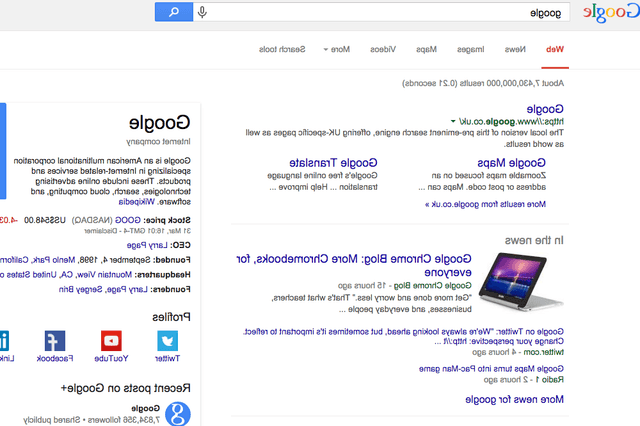Image resolution: width=640 pixels, height=426 pixels.
Task: Switch to the Videos tab
Action: coord(383,49)
